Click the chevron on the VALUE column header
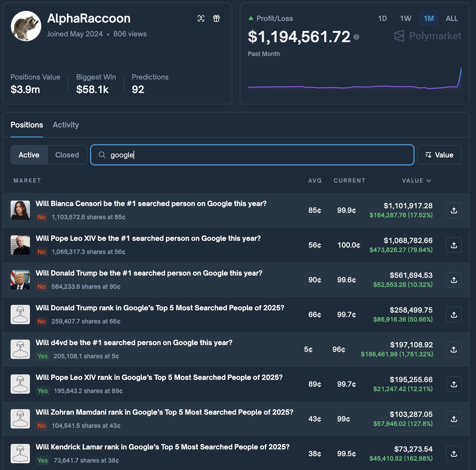 click(429, 181)
